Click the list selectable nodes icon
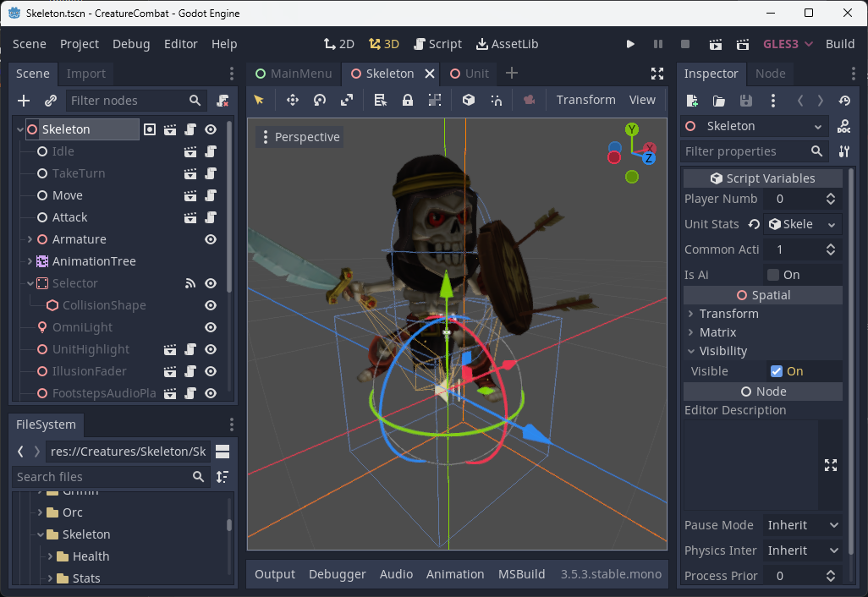The image size is (868, 597). point(381,100)
